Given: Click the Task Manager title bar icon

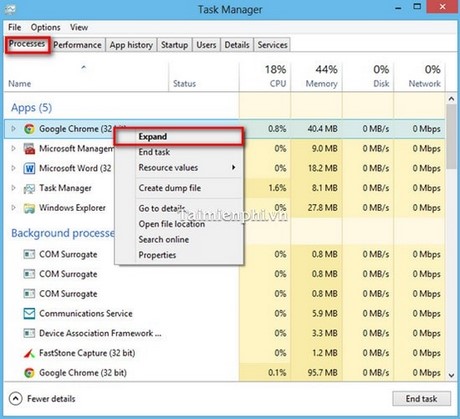Looking at the screenshot, I should (x=10, y=9).
